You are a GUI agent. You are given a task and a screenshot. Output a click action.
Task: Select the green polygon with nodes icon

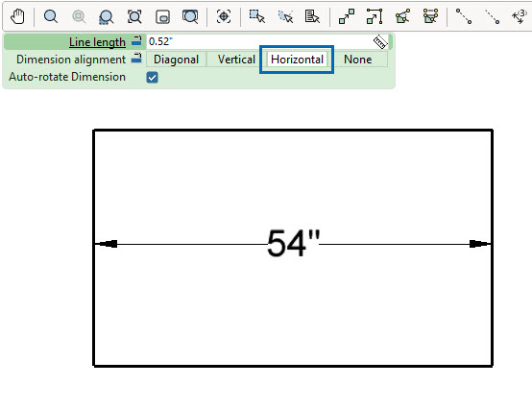(x=402, y=16)
